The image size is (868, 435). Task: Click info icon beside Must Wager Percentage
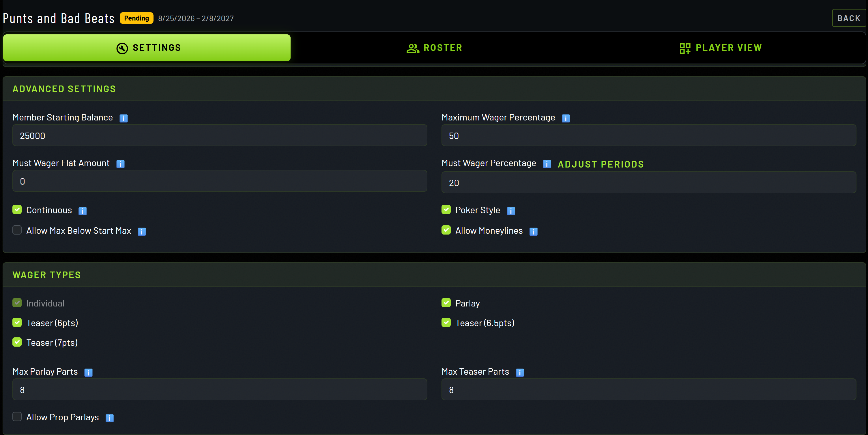[x=547, y=164]
